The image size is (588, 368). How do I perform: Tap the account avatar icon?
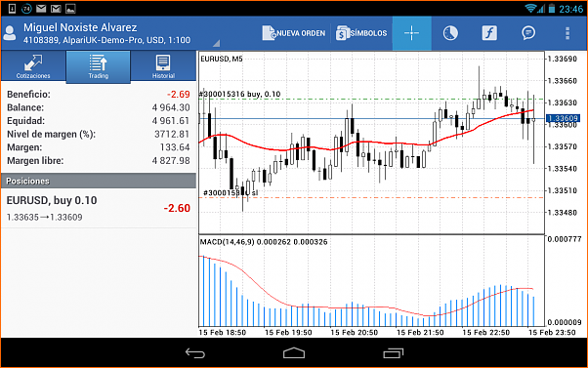(10, 33)
